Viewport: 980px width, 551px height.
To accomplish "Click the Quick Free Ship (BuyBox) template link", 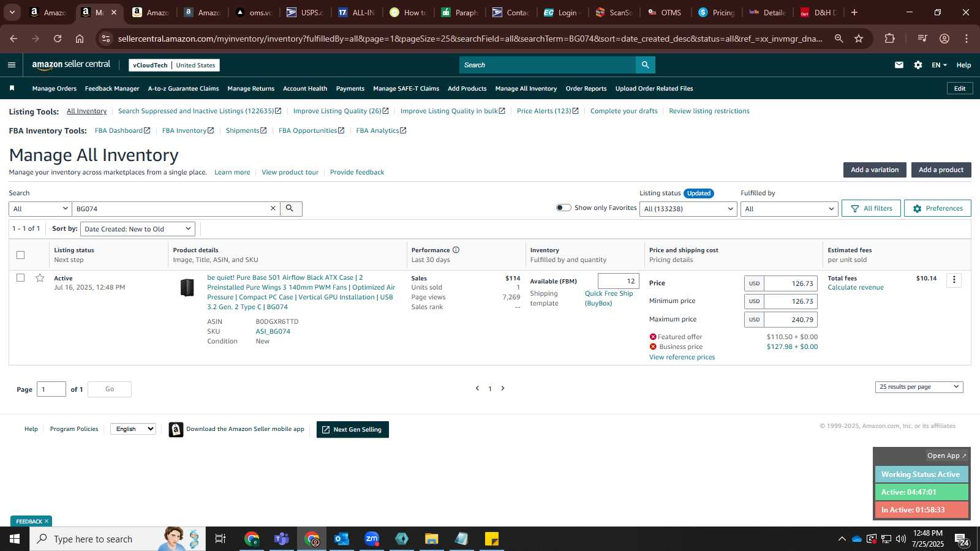I will [609, 298].
